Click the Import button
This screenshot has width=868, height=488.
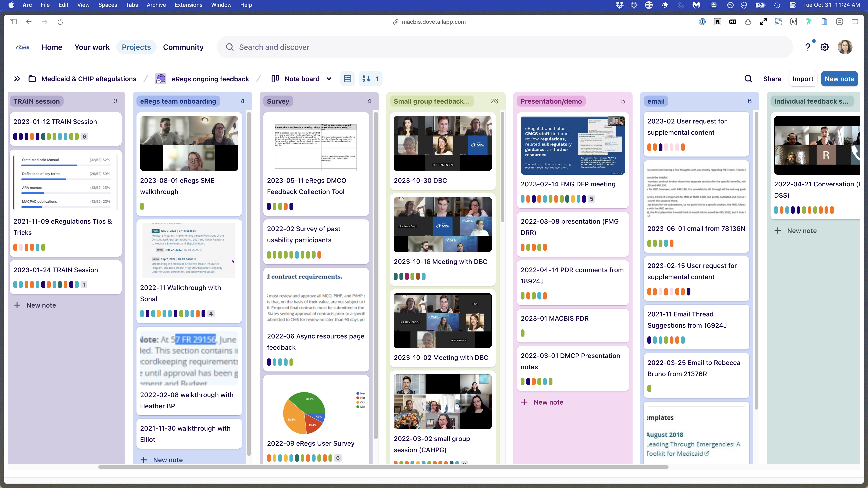pyautogui.click(x=803, y=79)
